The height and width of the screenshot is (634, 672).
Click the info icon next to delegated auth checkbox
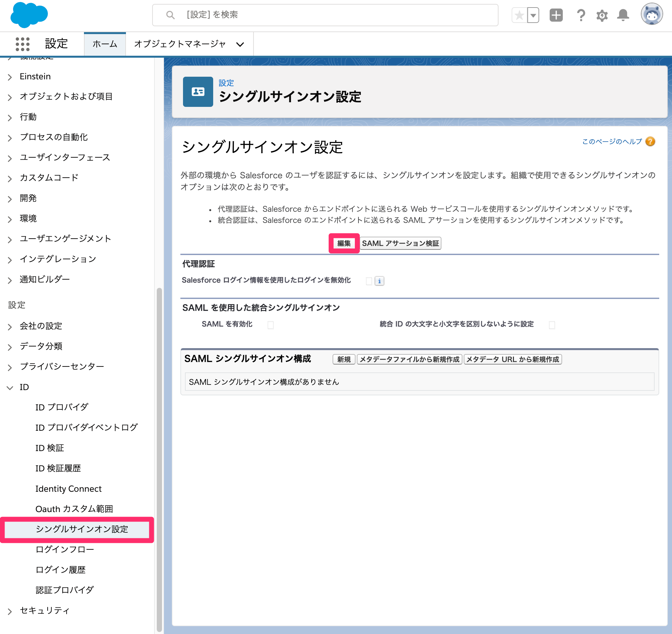[x=379, y=281]
